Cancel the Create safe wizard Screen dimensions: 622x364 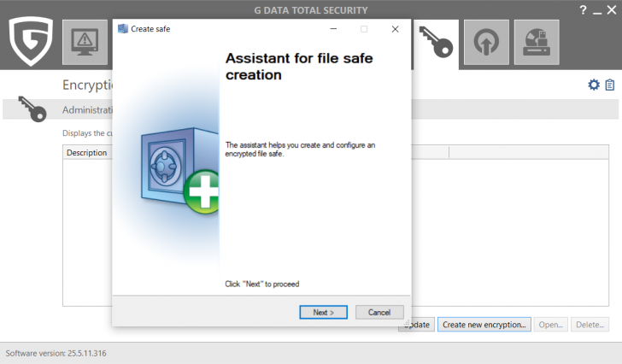(x=379, y=312)
